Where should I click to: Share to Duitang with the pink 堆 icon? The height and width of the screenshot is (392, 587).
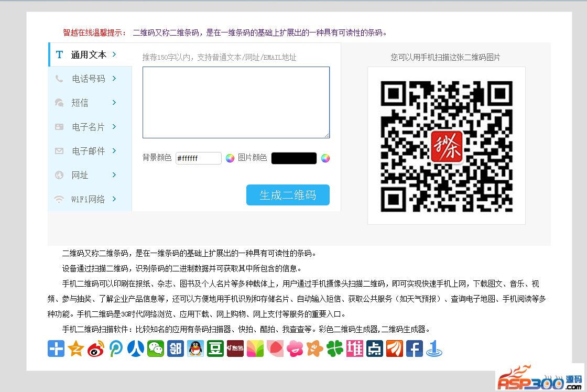[354, 349]
